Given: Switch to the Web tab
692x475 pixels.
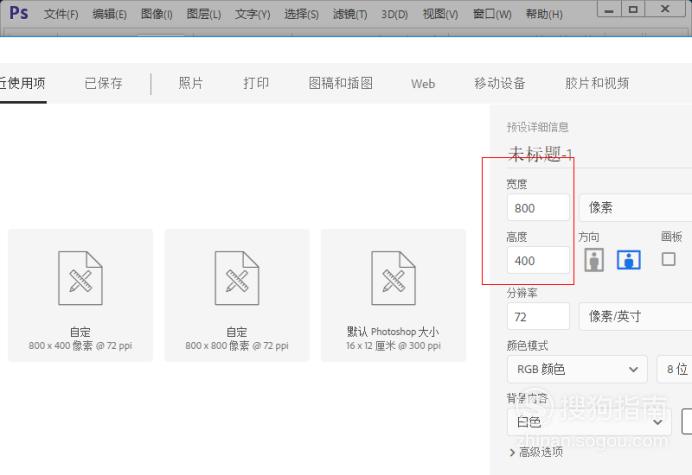Looking at the screenshot, I should click(x=423, y=83).
